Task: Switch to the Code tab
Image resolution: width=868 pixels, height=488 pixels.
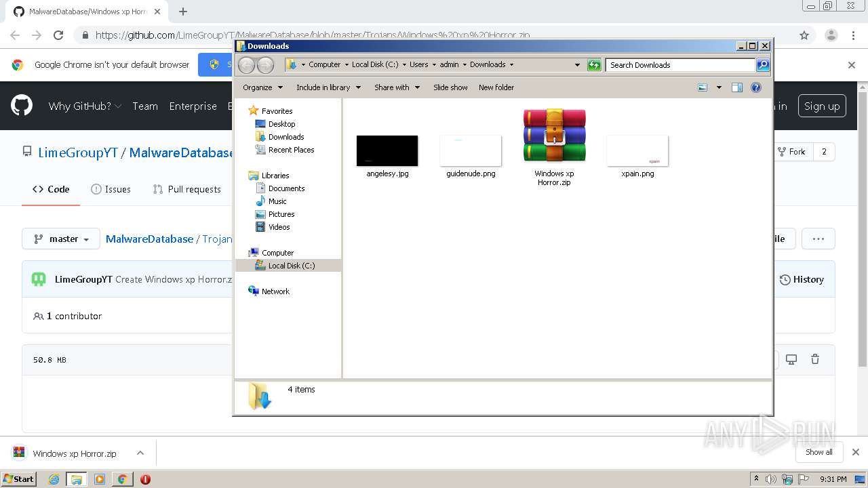Action: click(x=51, y=189)
